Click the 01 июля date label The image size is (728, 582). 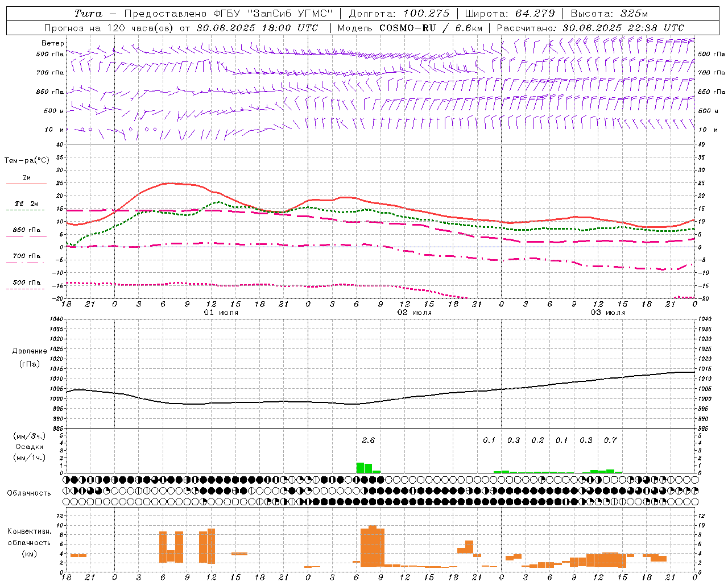[x=221, y=313]
